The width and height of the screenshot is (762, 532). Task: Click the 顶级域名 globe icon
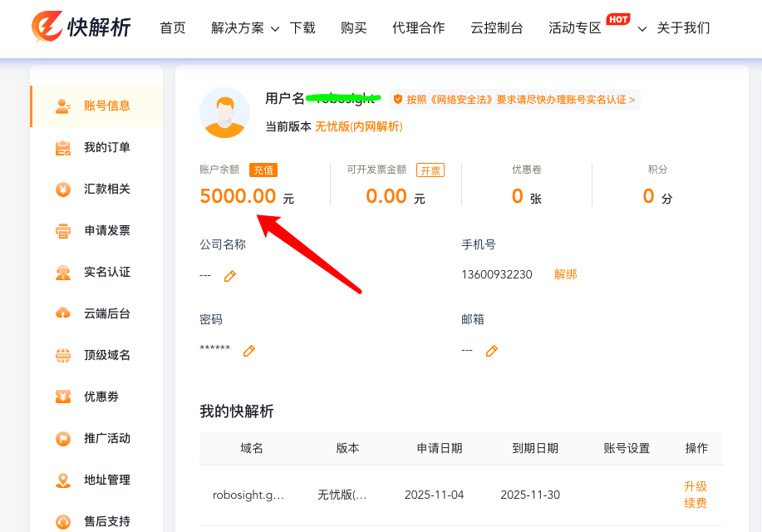coord(63,356)
